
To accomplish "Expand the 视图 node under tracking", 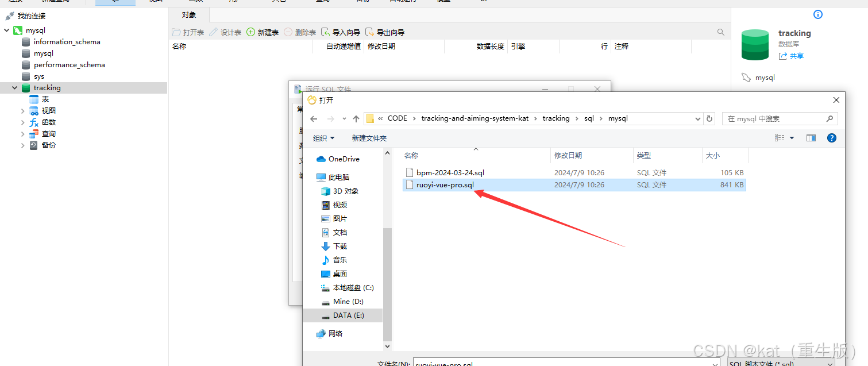I will (23, 110).
